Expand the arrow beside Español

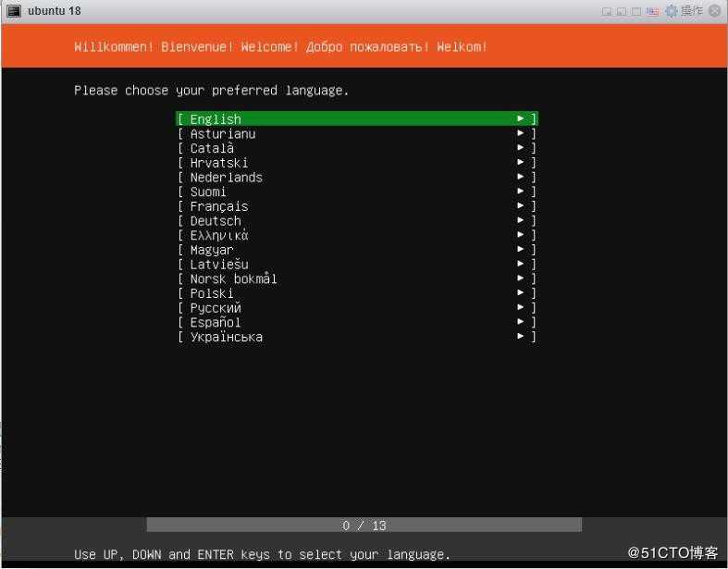(x=521, y=321)
